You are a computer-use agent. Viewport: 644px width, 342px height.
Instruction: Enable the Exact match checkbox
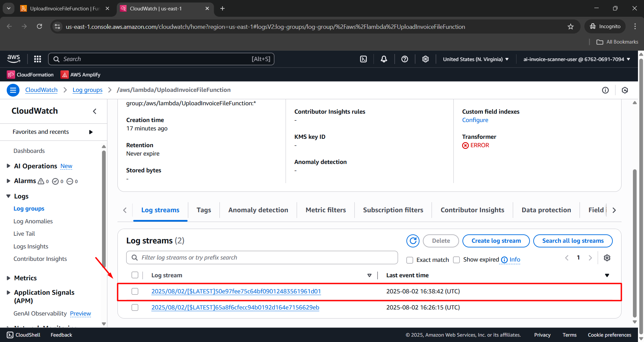tap(409, 260)
